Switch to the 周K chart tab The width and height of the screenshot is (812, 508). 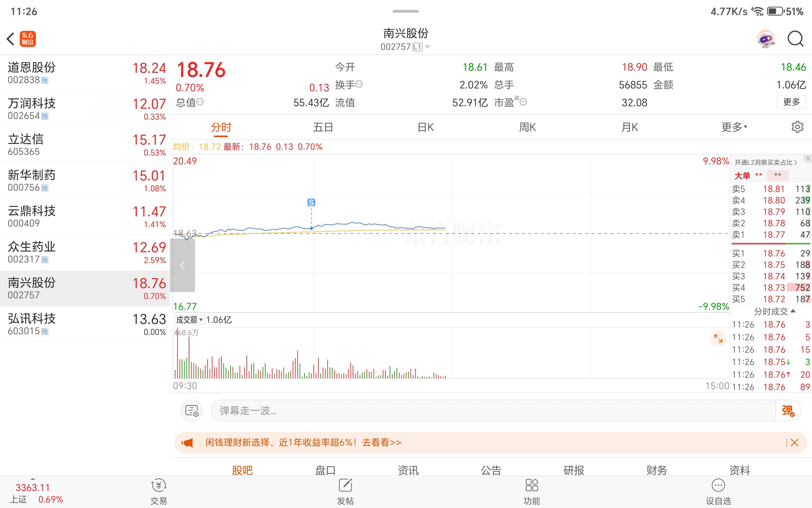click(527, 127)
